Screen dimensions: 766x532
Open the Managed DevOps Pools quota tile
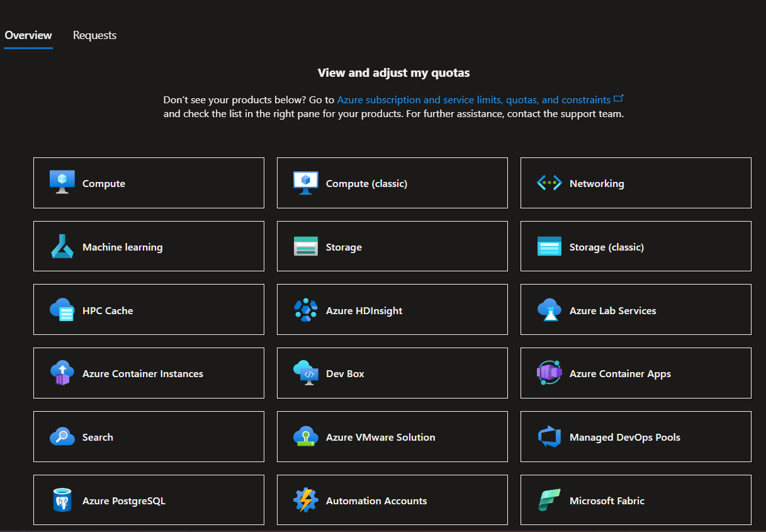click(636, 437)
